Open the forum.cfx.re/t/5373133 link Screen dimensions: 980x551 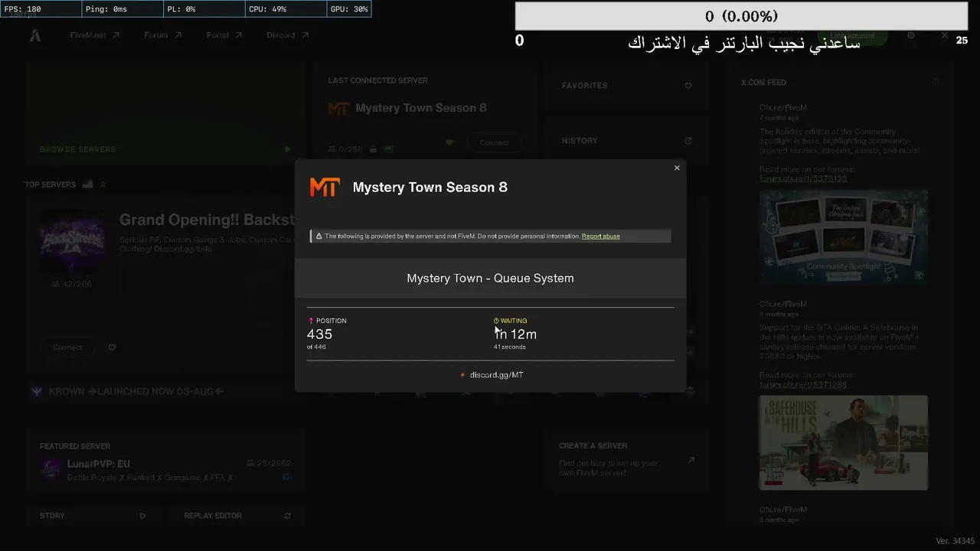tap(803, 179)
